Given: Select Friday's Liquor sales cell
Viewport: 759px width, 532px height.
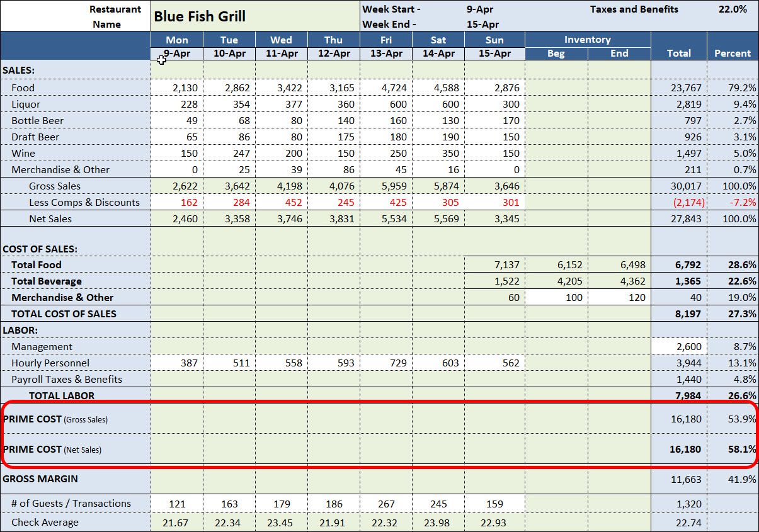Looking at the screenshot, I should coord(386,105).
